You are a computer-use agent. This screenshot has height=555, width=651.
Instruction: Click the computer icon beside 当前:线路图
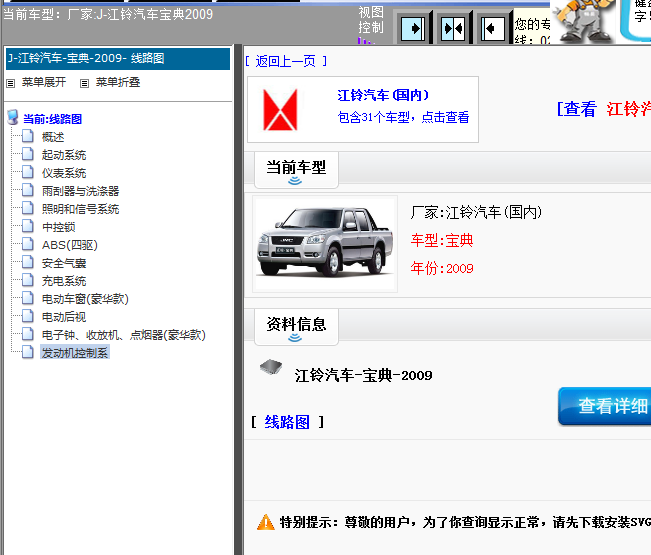pyautogui.click(x=13, y=117)
